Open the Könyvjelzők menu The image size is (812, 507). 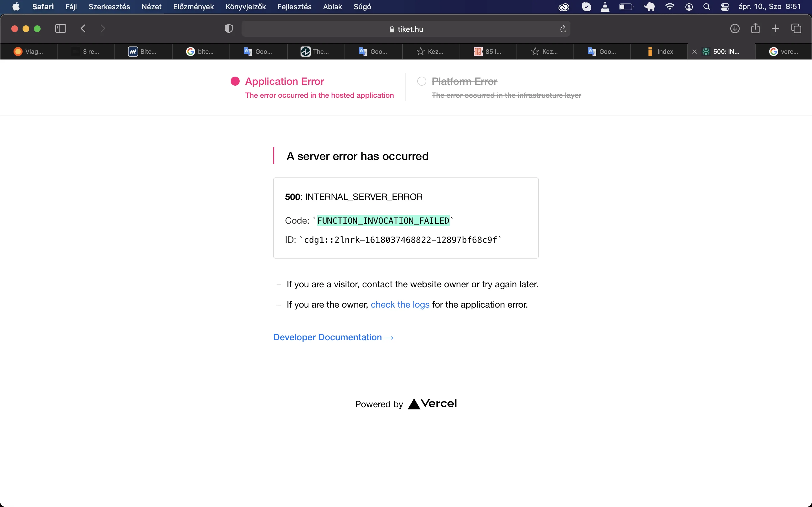click(x=245, y=7)
